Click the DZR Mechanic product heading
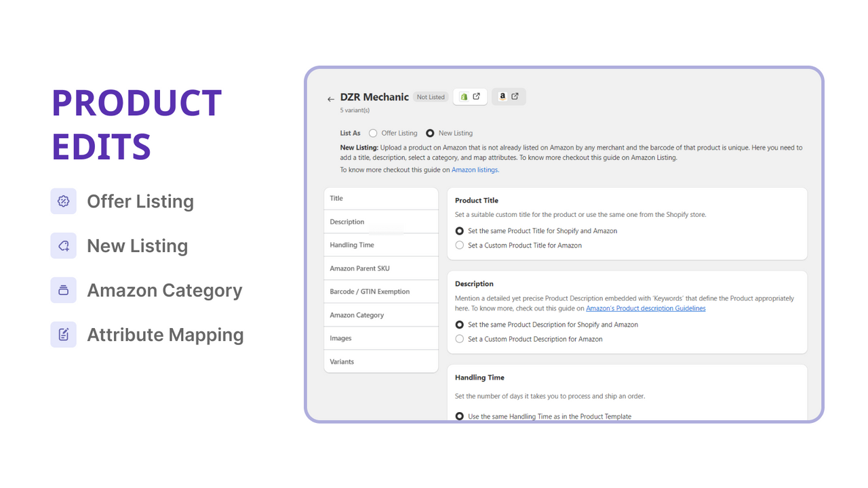 click(x=374, y=97)
